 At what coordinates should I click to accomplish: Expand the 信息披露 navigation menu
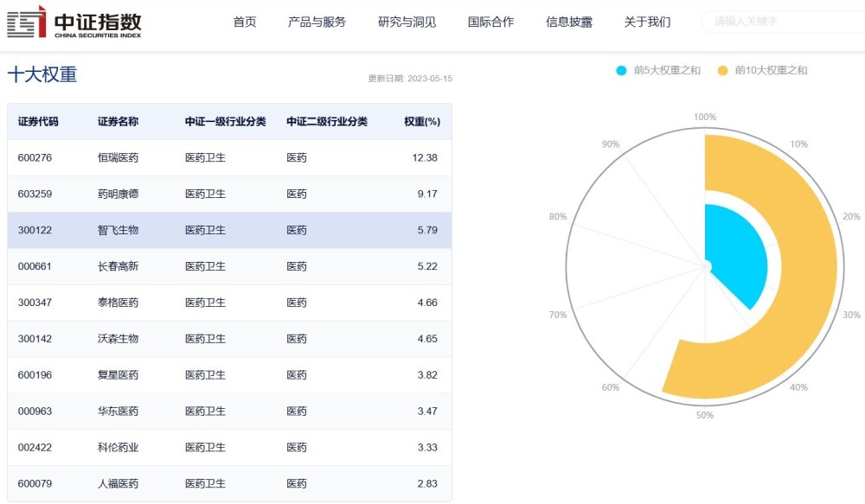click(569, 22)
